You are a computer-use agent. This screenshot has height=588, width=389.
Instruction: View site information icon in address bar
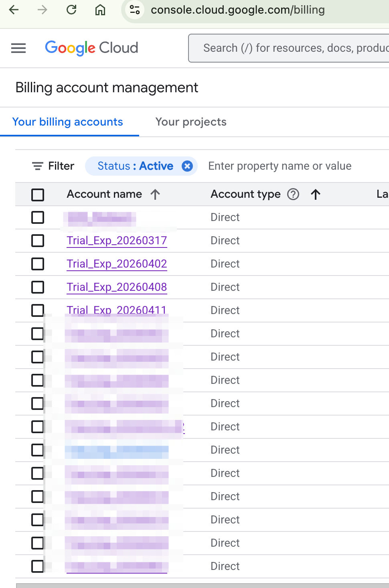[x=135, y=10]
